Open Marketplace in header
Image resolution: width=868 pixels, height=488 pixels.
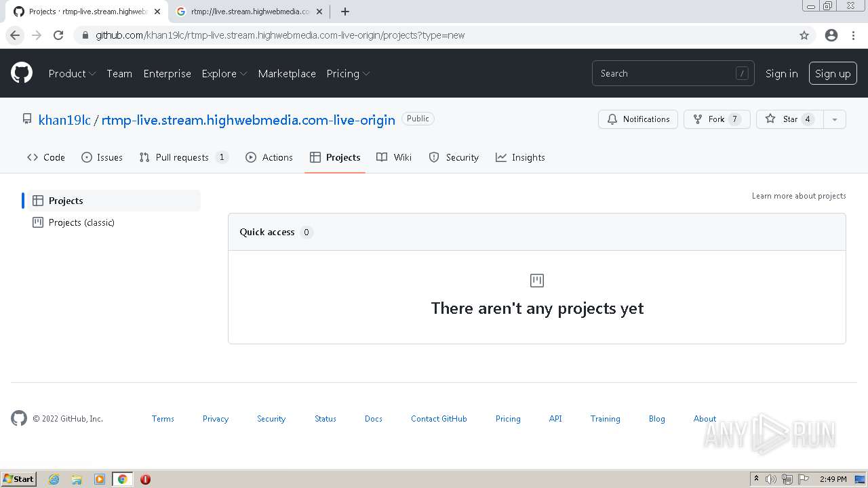pos(287,73)
